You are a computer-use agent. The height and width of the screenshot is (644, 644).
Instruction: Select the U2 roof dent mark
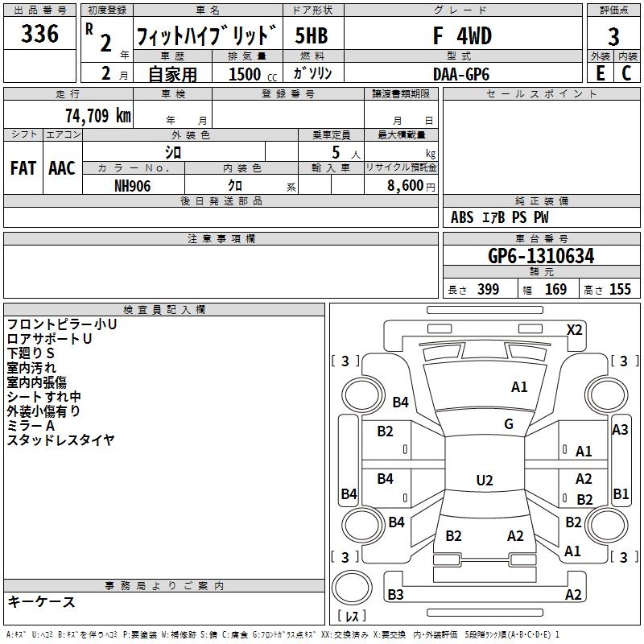point(485,480)
